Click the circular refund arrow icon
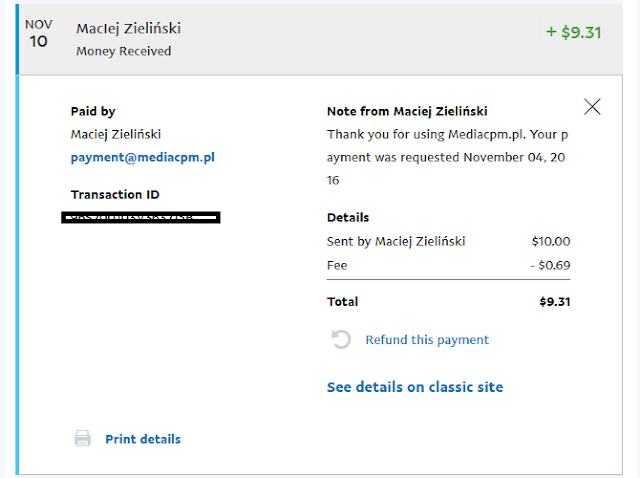The image size is (640, 478). [340, 339]
